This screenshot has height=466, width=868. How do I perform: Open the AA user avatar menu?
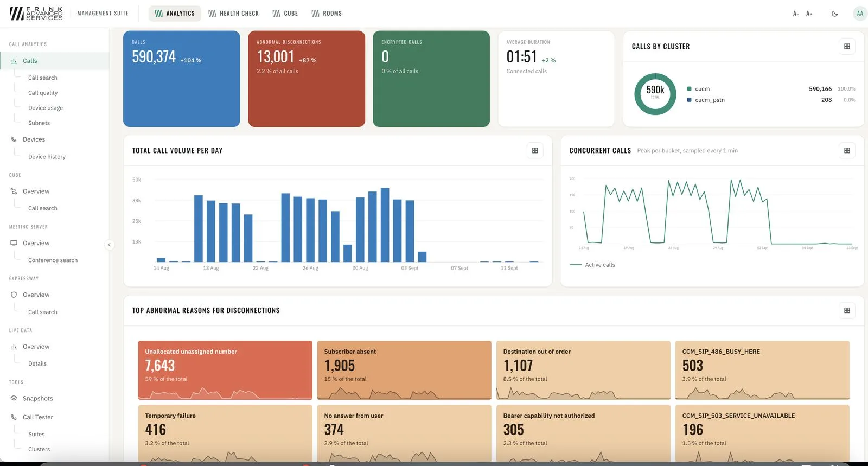pos(860,14)
